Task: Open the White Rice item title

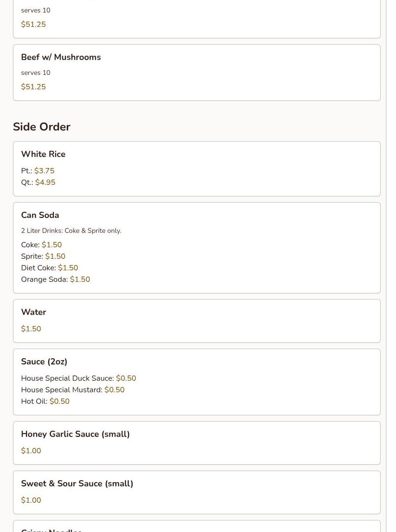Action: [x=43, y=154]
